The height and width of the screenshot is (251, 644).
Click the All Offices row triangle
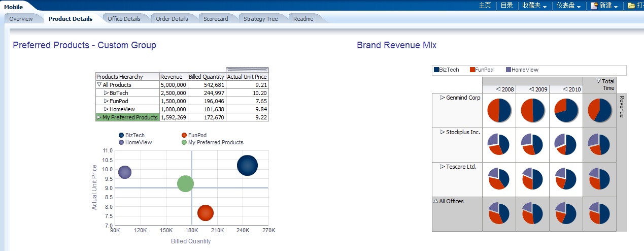(436, 201)
